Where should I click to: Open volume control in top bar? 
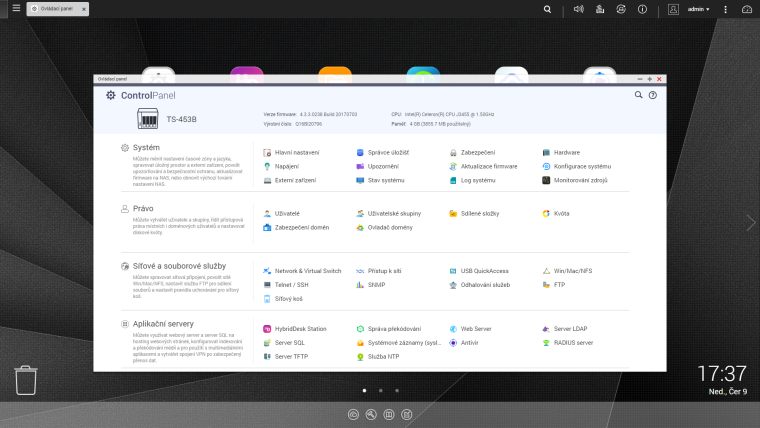579,9
